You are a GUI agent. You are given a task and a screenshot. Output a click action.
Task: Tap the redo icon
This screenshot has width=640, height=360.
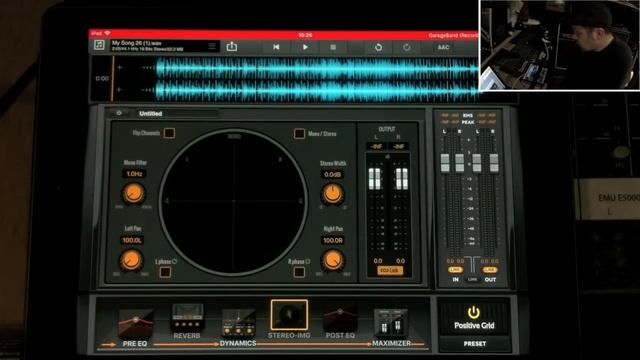click(407, 47)
